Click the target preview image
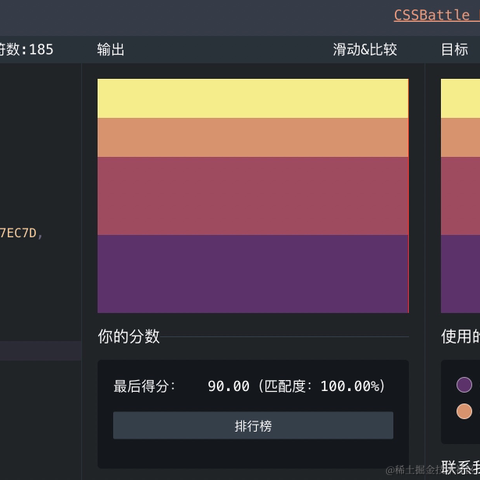Image resolution: width=480 pixels, height=480 pixels. (x=460, y=196)
